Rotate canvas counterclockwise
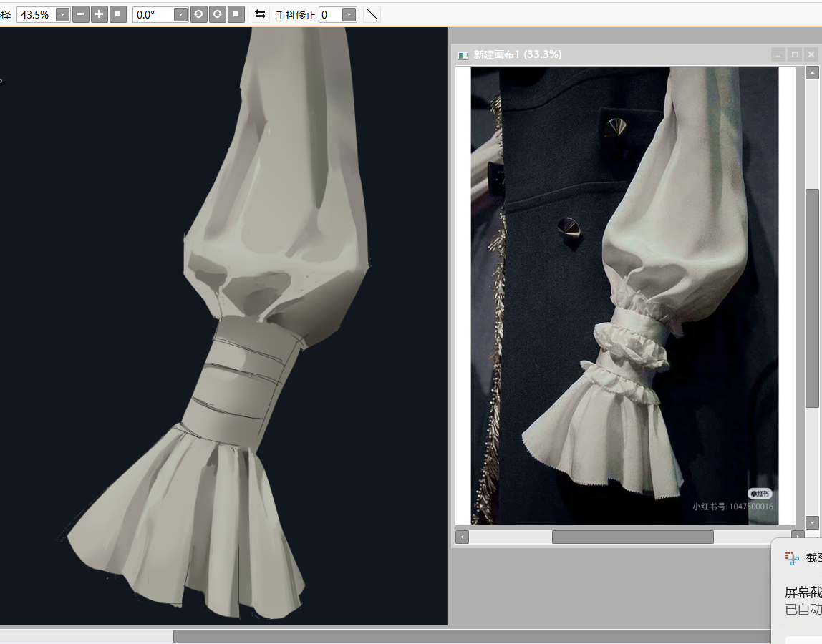Image resolution: width=822 pixels, height=644 pixels. (x=198, y=14)
